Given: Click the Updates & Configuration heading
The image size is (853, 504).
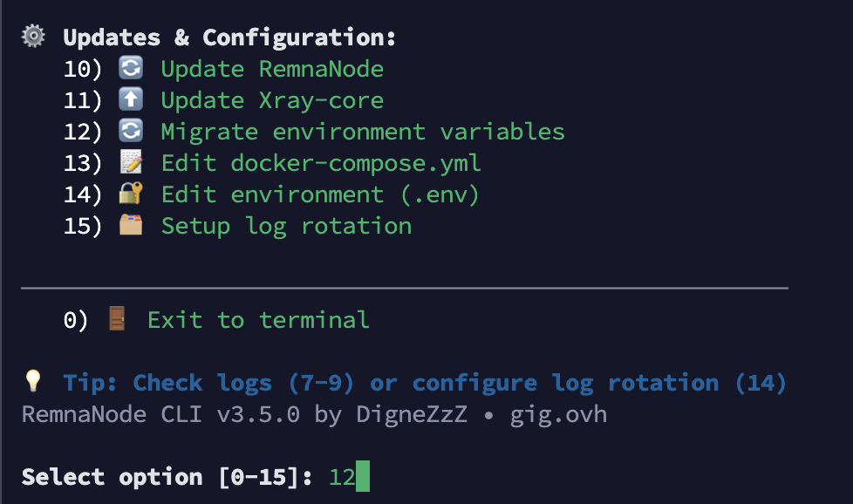Looking at the screenshot, I should (229, 37).
